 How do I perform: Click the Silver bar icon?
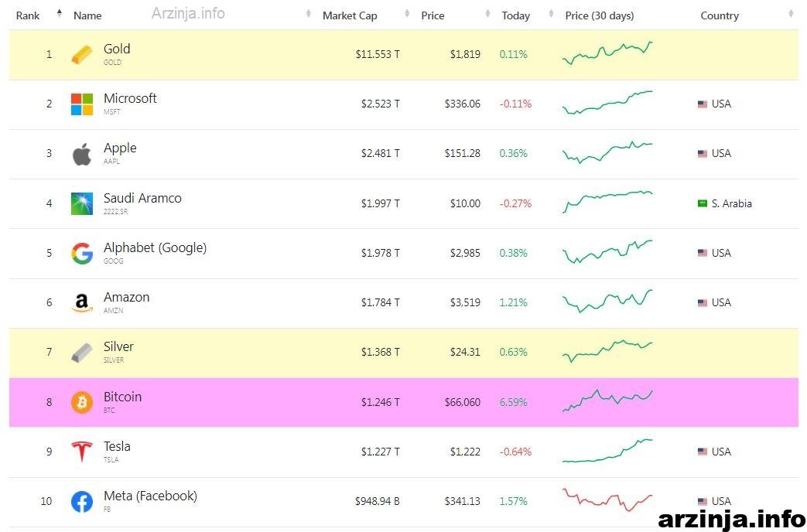pyautogui.click(x=82, y=353)
